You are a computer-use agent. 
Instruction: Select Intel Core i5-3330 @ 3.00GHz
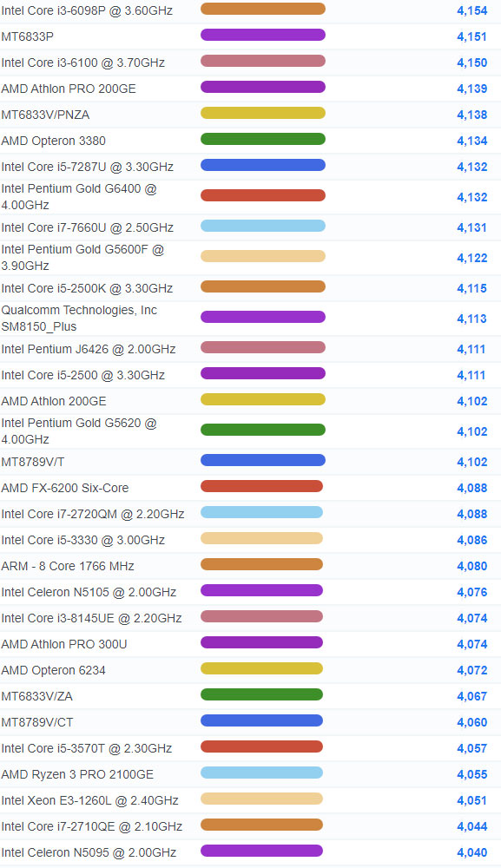click(83, 540)
